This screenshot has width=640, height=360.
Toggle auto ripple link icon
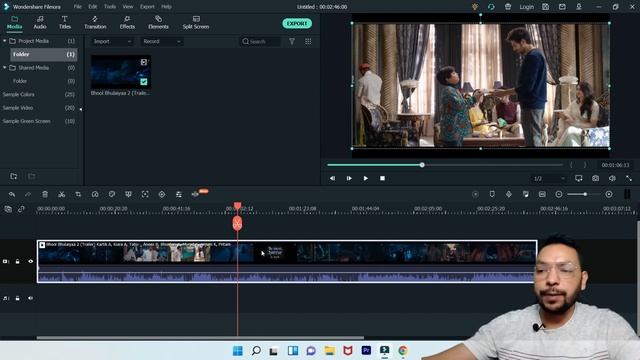pos(21,209)
